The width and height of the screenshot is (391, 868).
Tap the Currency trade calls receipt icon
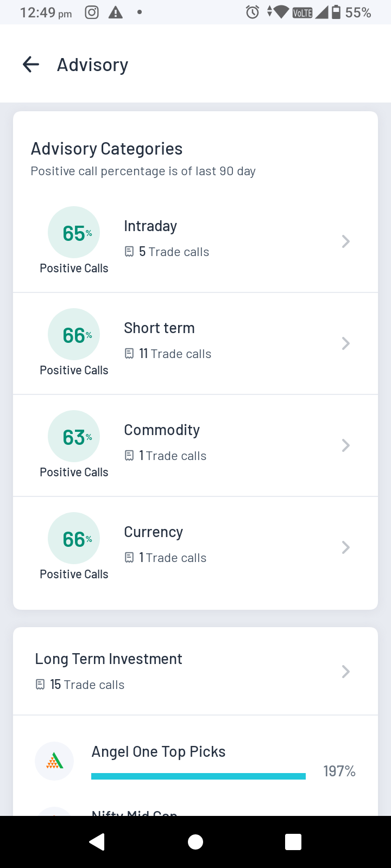[129, 558]
